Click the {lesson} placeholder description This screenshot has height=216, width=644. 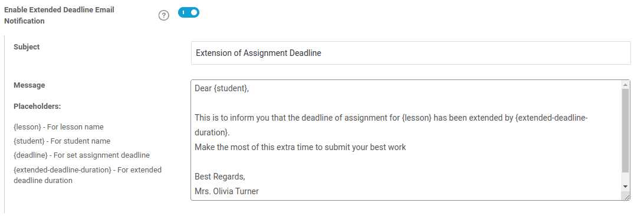coord(58,127)
